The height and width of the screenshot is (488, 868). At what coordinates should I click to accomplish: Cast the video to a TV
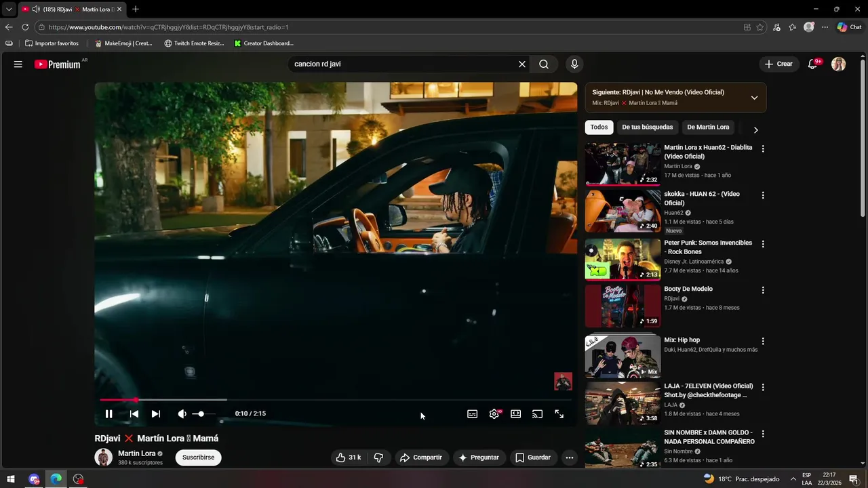click(x=538, y=413)
